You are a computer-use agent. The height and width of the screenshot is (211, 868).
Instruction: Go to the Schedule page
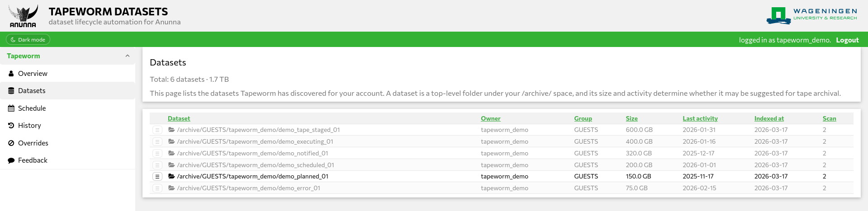32,108
